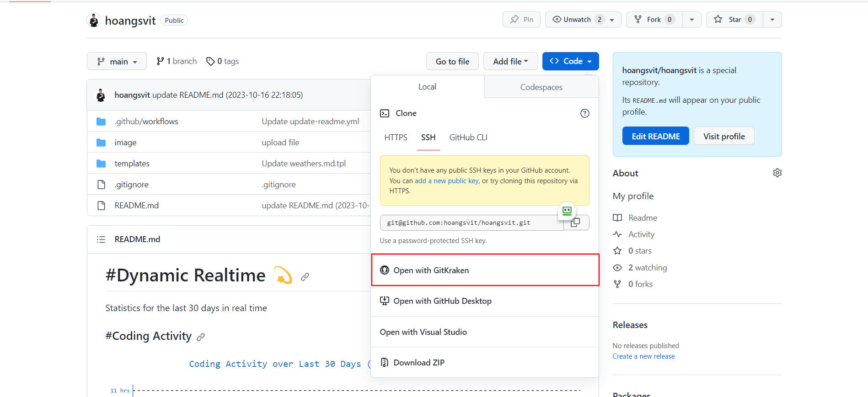Click the green robot extension icon

point(567,211)
